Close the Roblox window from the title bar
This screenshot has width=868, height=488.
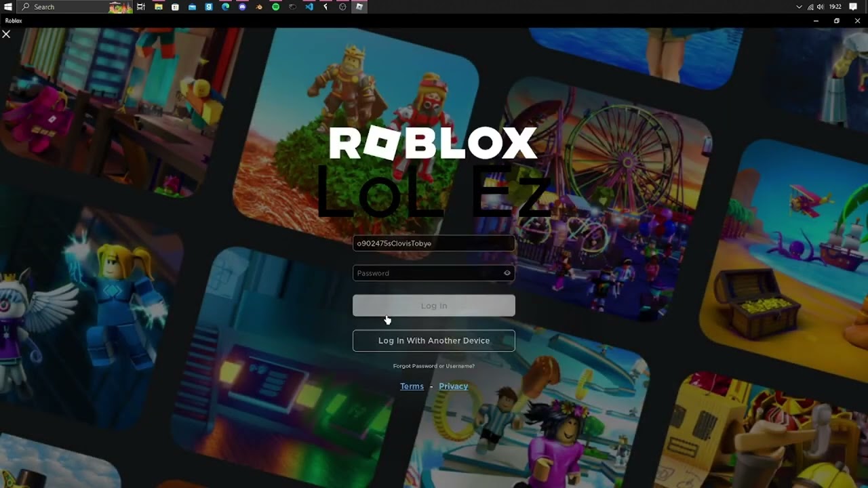pos(857,21)
